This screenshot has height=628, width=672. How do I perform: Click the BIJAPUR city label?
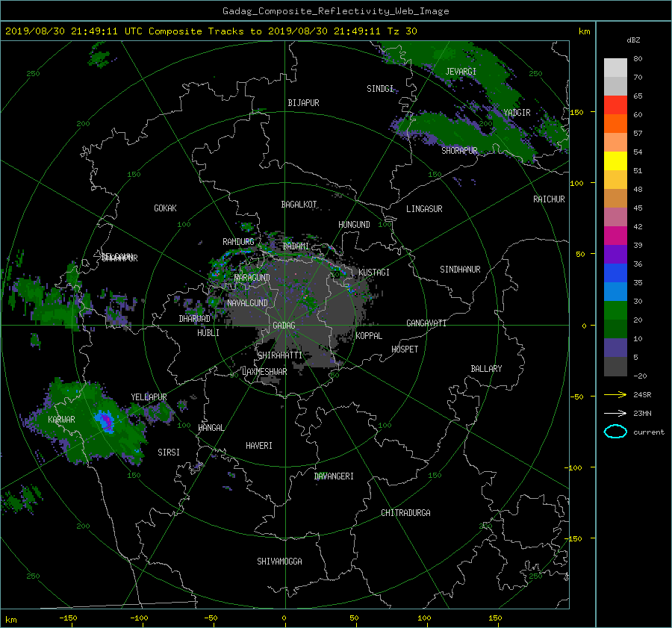click(x=303, y=103)
